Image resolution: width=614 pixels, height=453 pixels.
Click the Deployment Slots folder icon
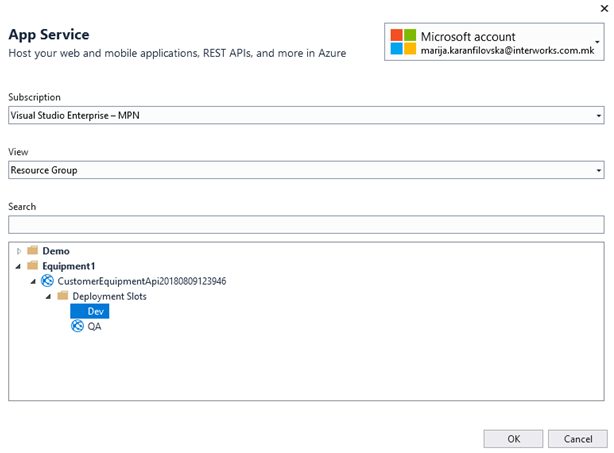[x=63, y=296]
